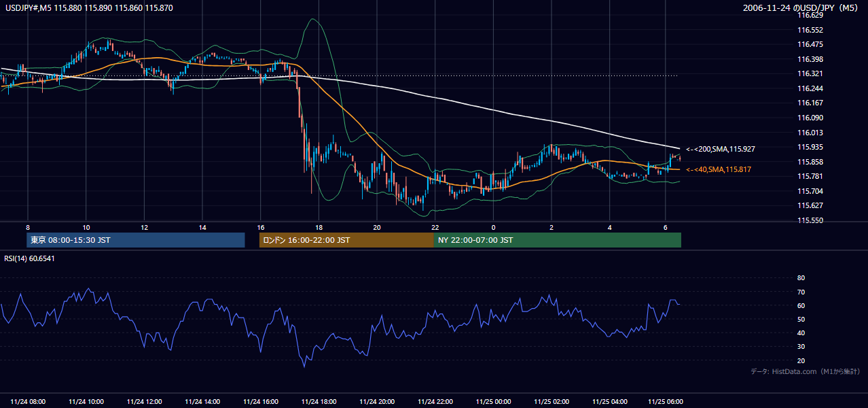Click the RSI 50 level label
Screen dimensions: 868x408
pyautogui.click(x=801, y=319)
